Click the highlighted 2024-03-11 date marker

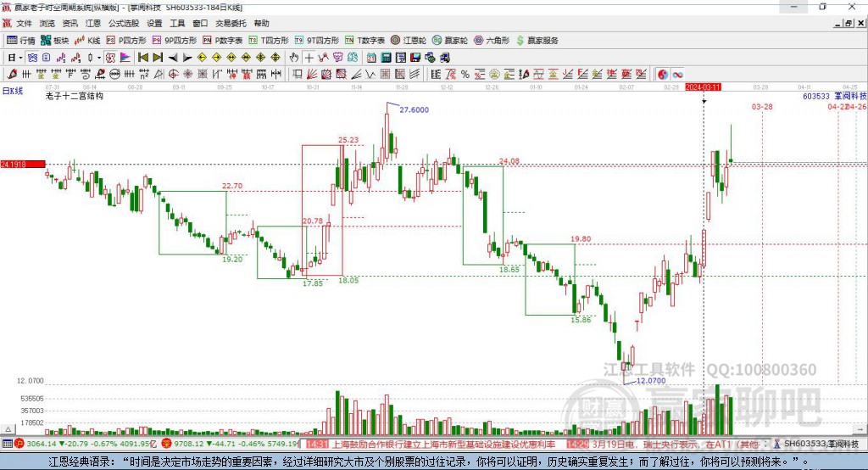tap(703, 87)
